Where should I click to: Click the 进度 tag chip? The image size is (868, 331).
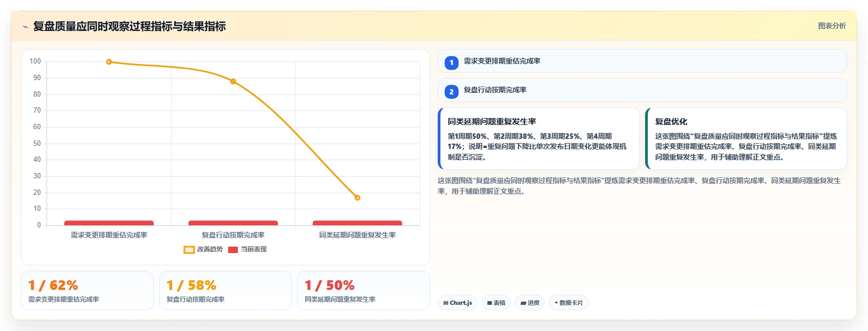(x=530, y=303)
